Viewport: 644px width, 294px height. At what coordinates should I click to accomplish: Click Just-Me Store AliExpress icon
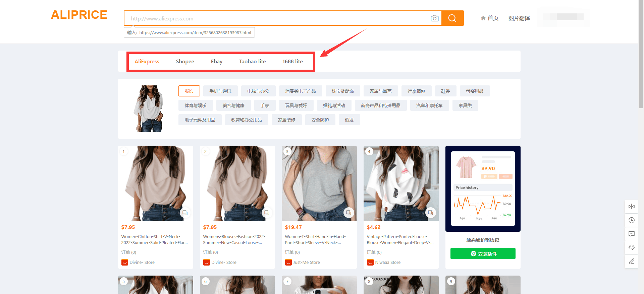[x=288, y=262]
